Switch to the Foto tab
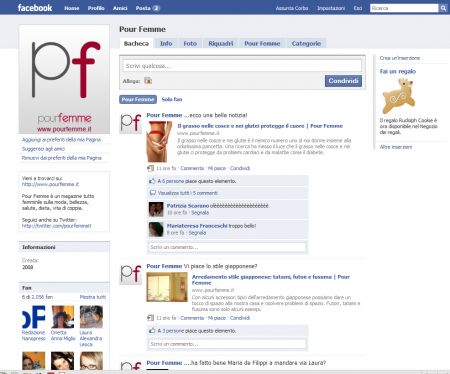The height and width of the screenshot is (374, 450). (190, 43)
